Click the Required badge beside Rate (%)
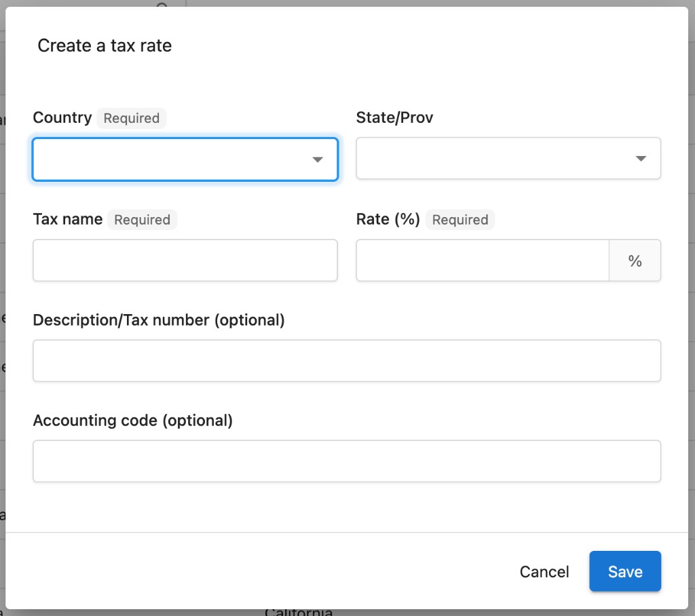The height and width of the screenshot is (616, 695). (460, 220)
